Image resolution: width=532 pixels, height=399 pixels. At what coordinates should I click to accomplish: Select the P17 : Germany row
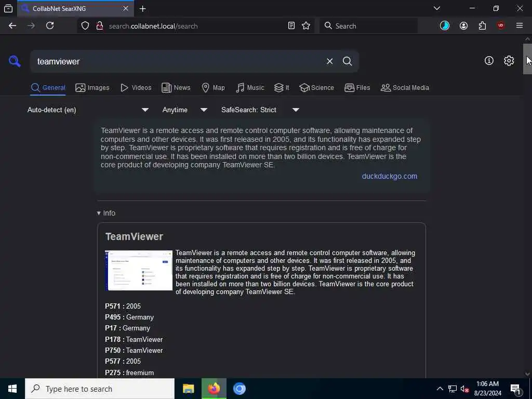click(128, 328)
